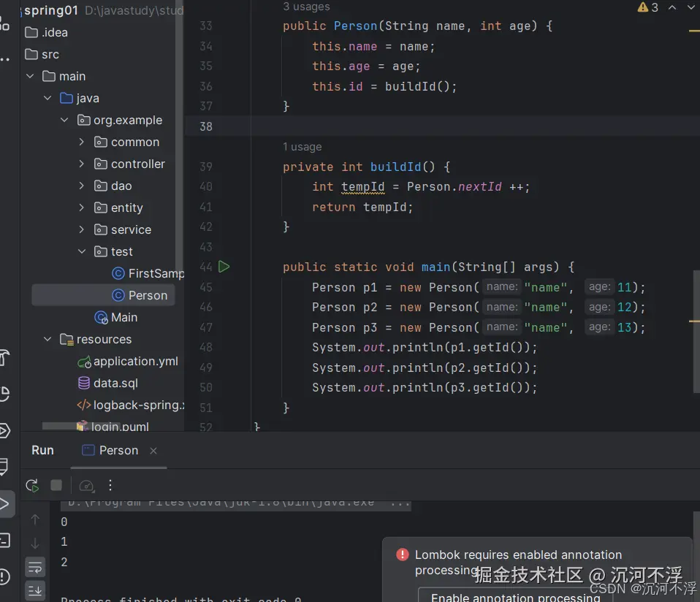The image size is (700, 602).
Task: Open the Structure sidebar icon at top
Action: 4,24
